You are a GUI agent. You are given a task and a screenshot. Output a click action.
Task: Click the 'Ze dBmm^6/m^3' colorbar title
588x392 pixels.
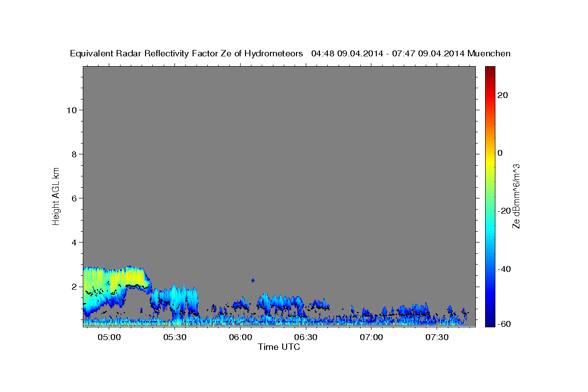pyautogui.click(x=516, y=196)
